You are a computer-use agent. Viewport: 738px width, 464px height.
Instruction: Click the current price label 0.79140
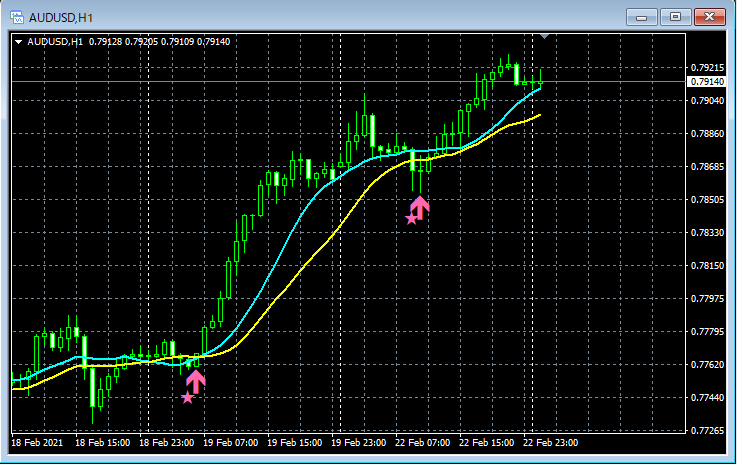[x=706, y=81]
